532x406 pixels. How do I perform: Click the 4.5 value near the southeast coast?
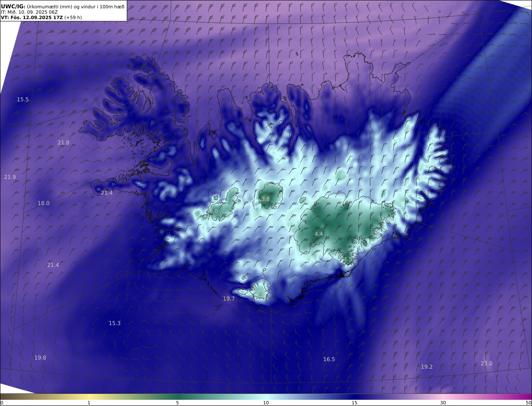(x=347, y=260)
